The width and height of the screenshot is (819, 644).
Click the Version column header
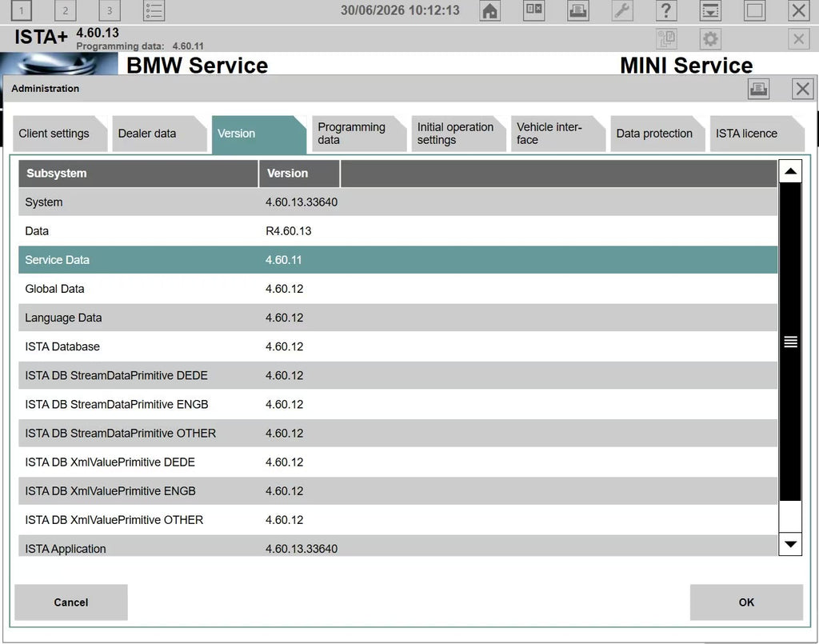pyautogui.click(x=299, y=174)
